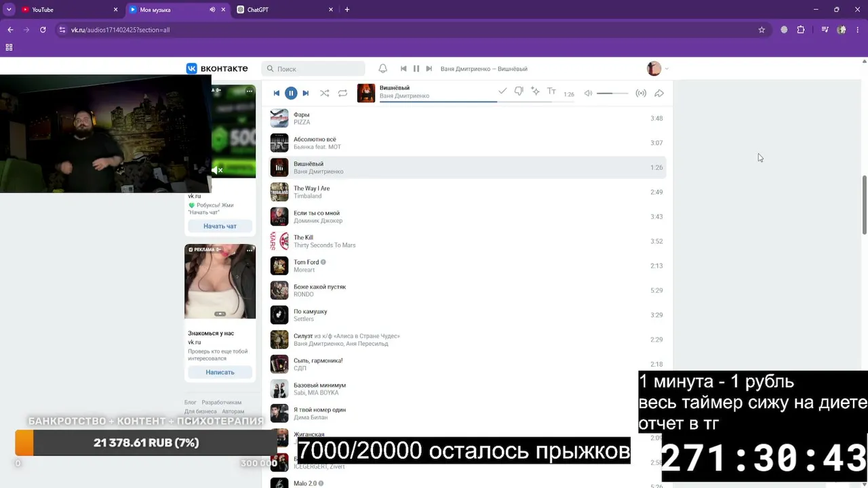This screenshot has height=488, width=868.
Task: Play Сыпь, гармоника! by СДП
Action: [467, 364]
